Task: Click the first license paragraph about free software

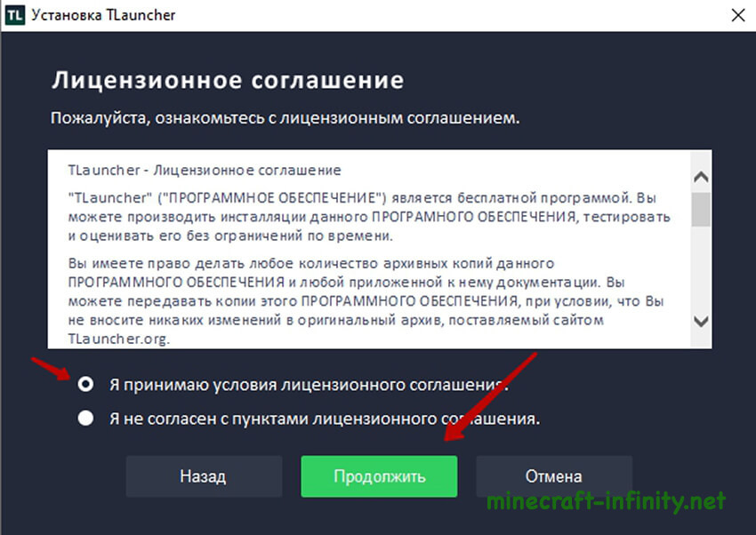Action: click(x=369, y=217)
